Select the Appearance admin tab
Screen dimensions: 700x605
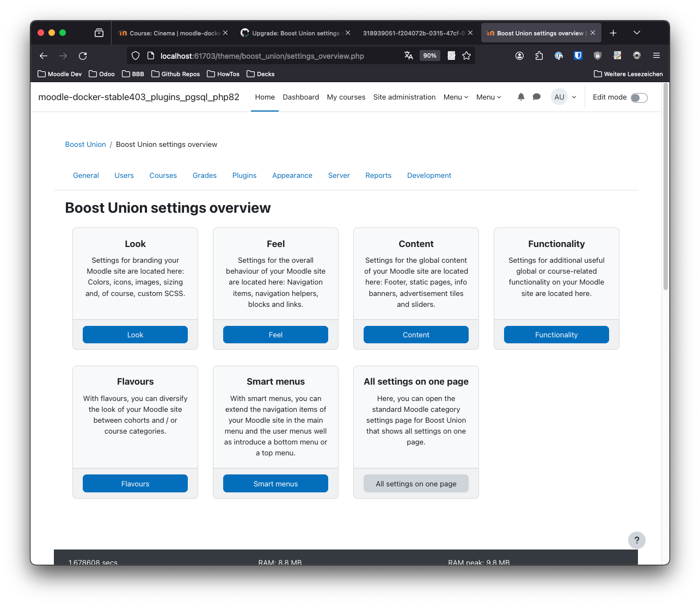[x=292, y=175]
